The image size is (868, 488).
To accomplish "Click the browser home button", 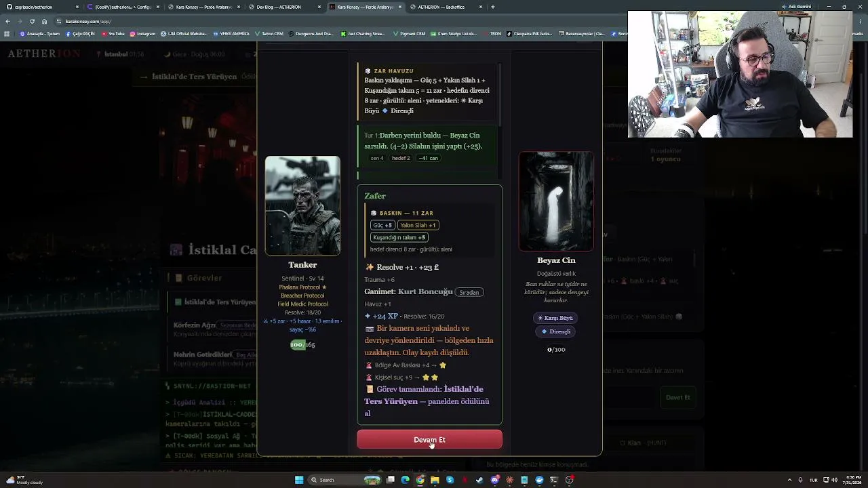I will pos(44,21).
